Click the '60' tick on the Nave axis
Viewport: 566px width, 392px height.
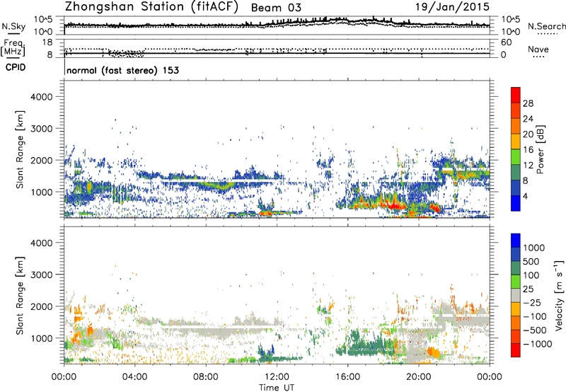click(x=507, y=42)
